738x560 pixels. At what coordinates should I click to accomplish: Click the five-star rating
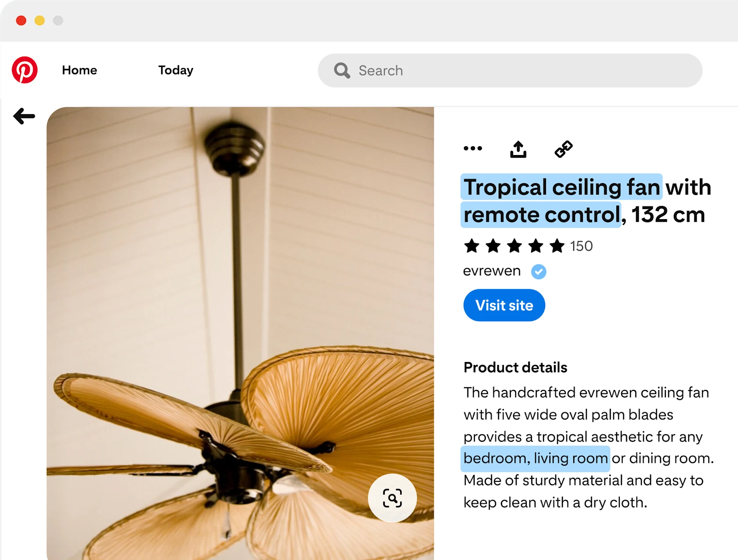(514, 246)
